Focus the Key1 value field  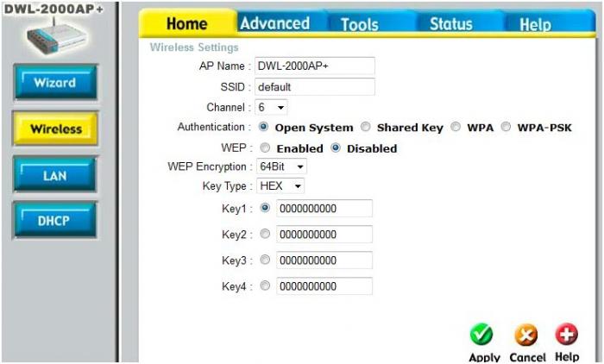324,209
